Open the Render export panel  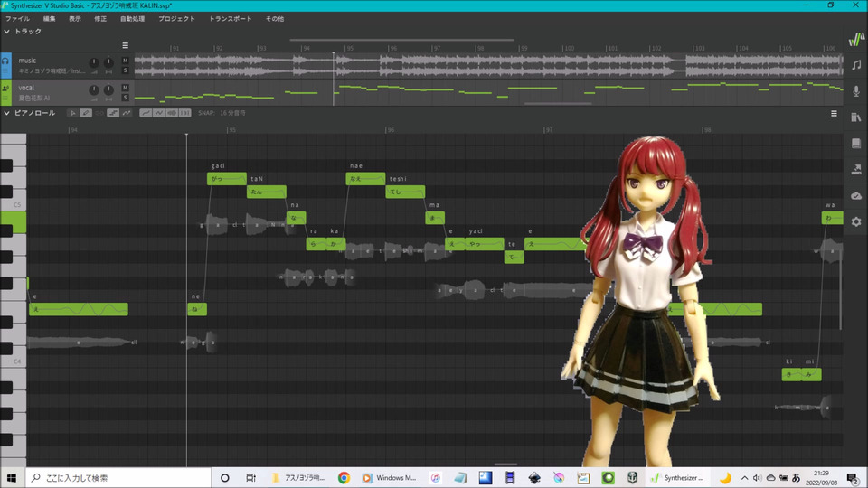856,169
